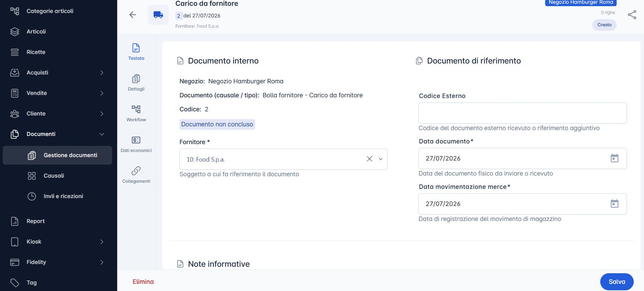Collapse the Documenti menu chevron
Image resolution: width=644 pixels, height=291 pixels.
point(102,134)
